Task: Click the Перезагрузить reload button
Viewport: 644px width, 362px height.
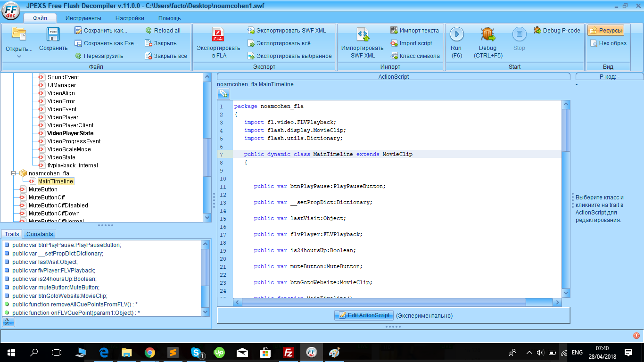Action: point(99,56)
